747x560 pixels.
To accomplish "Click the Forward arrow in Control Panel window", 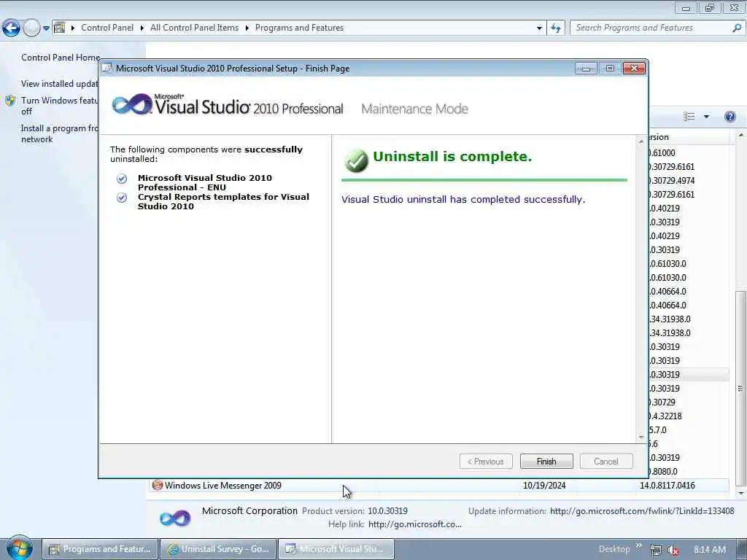I will pyautogui.click(x=31, y=28).
